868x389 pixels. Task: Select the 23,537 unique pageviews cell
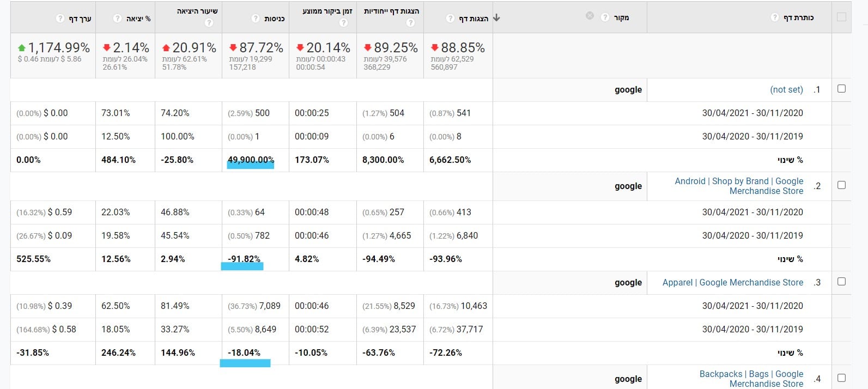(403, 329)
